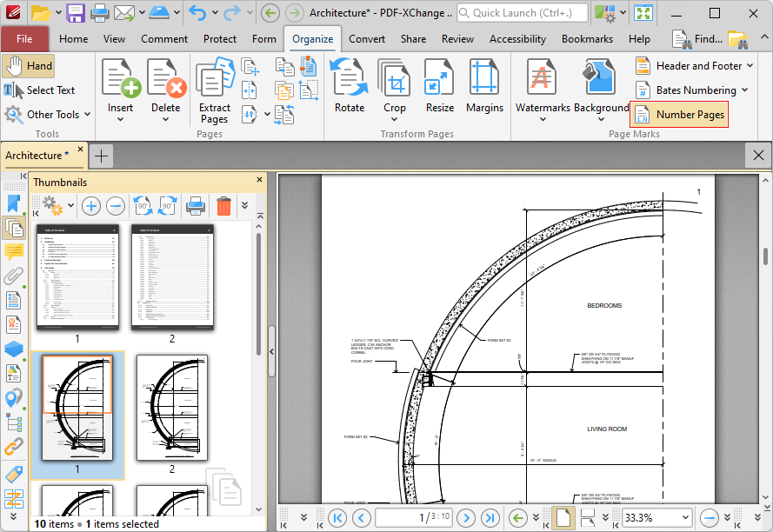The image size is (773, 532).
Task: Activate the Hand tool
Action: click(x=28, y=66)
